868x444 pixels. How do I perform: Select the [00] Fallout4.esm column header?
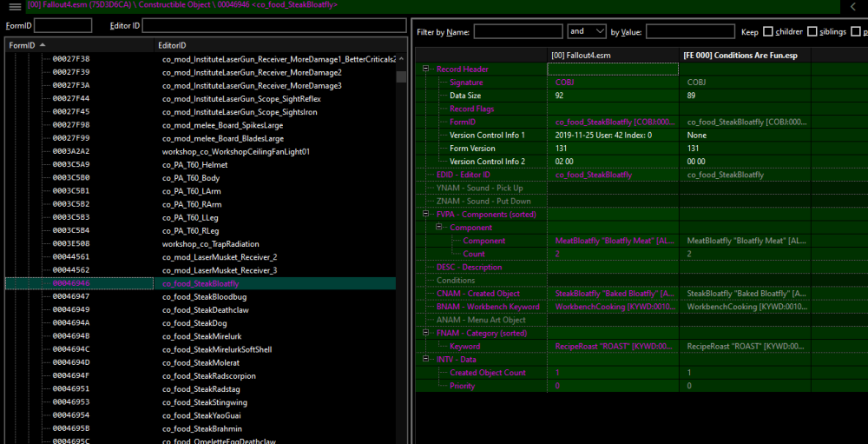pos(613,56)
